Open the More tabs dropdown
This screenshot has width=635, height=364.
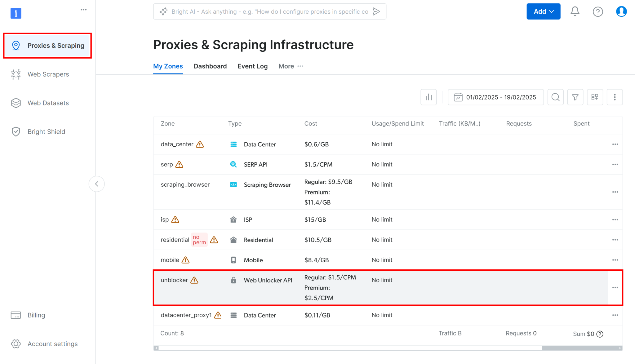(x=290, y=66)
